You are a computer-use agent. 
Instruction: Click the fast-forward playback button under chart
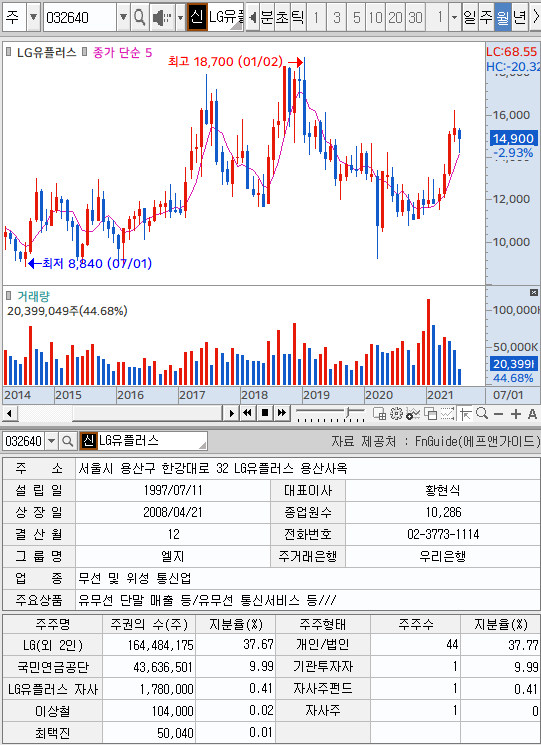point(282,413)
